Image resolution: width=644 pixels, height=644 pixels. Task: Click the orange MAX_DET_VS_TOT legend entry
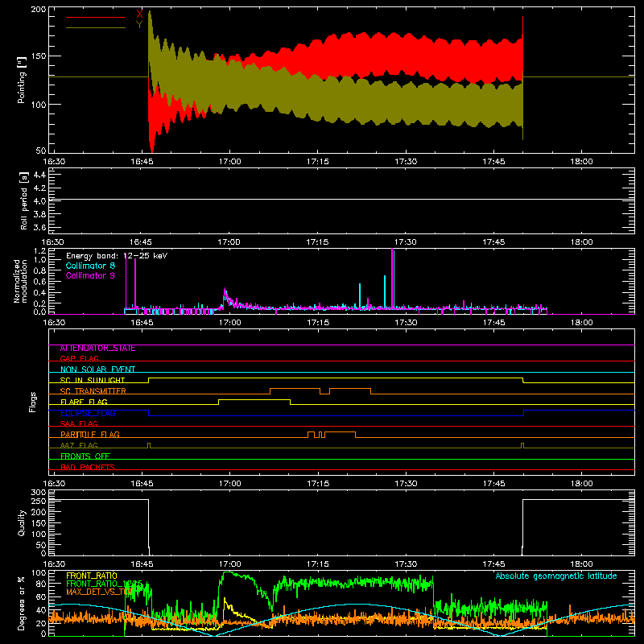tap(100, 592)
